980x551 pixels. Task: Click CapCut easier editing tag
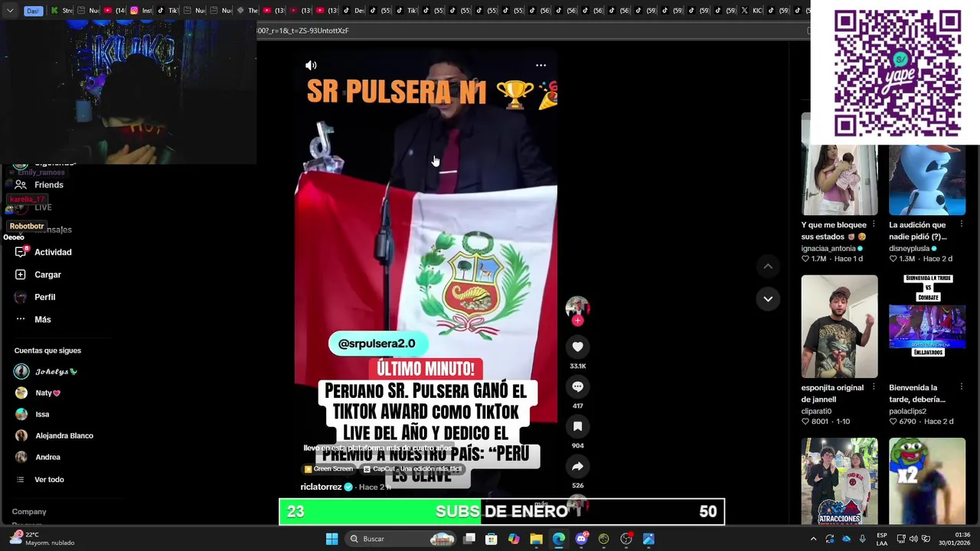click(x=413, y=469)
